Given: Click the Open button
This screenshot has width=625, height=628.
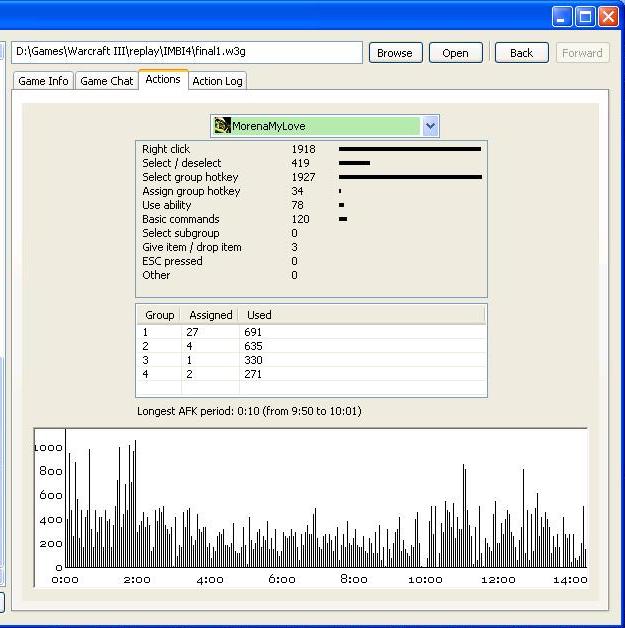Looking at the screenshot, I should [455, 53].
